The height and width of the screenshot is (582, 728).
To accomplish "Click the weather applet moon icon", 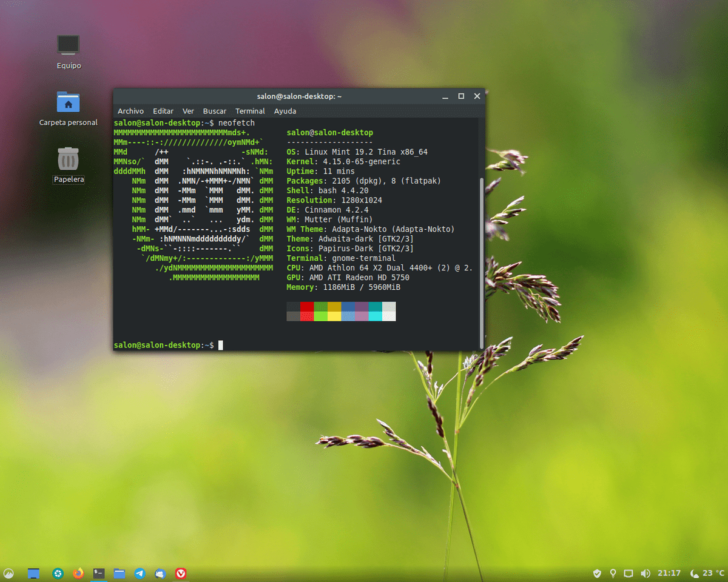I will tap(694, 573).
